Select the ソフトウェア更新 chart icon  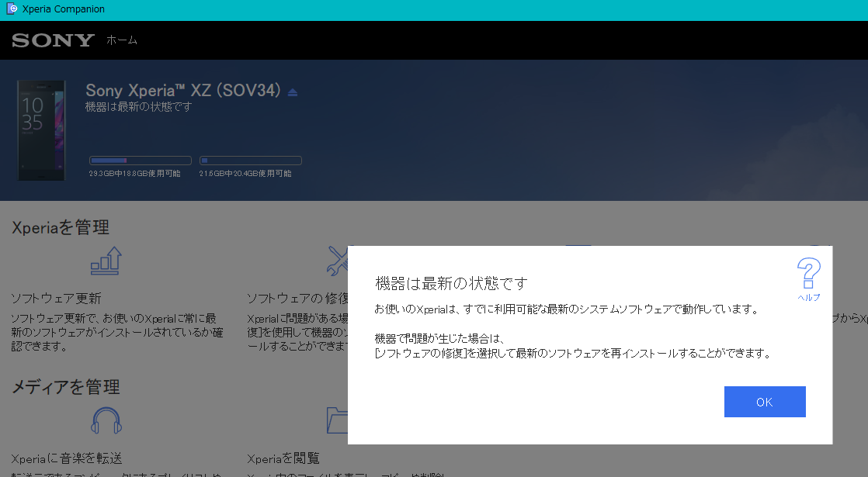point(105,262)
